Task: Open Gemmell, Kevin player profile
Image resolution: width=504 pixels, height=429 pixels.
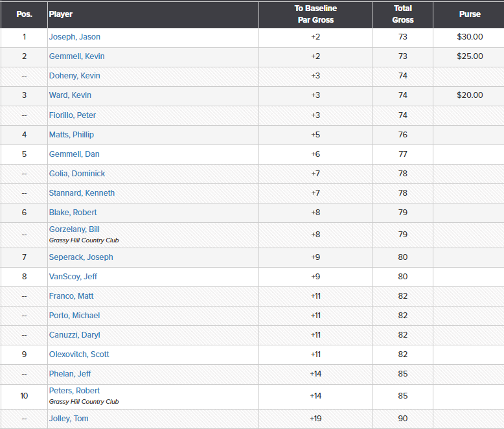Action: coord(77,56)
